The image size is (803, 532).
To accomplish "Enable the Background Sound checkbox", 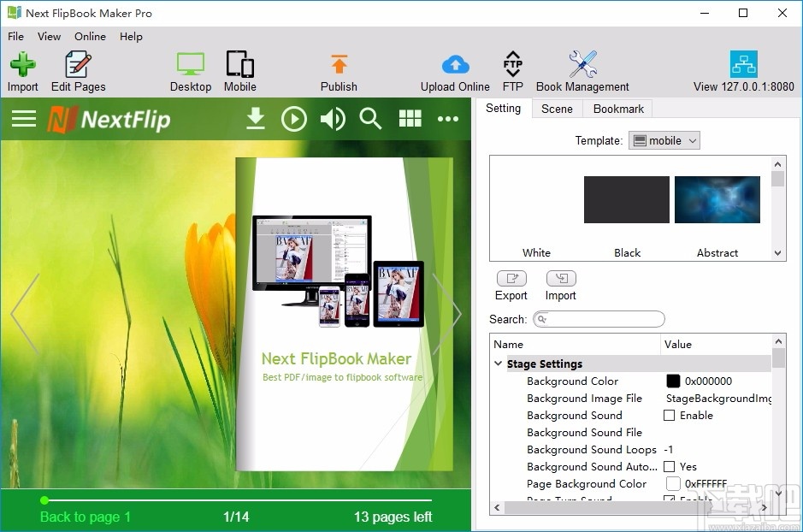I will (x=670, y=415).
